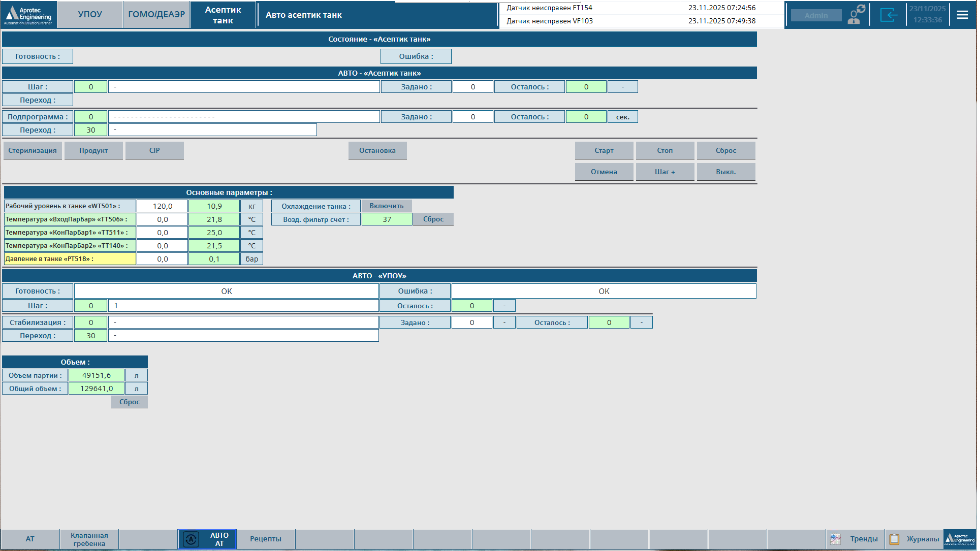Open Тренды trends chart icon

click(x=836, y=539)
